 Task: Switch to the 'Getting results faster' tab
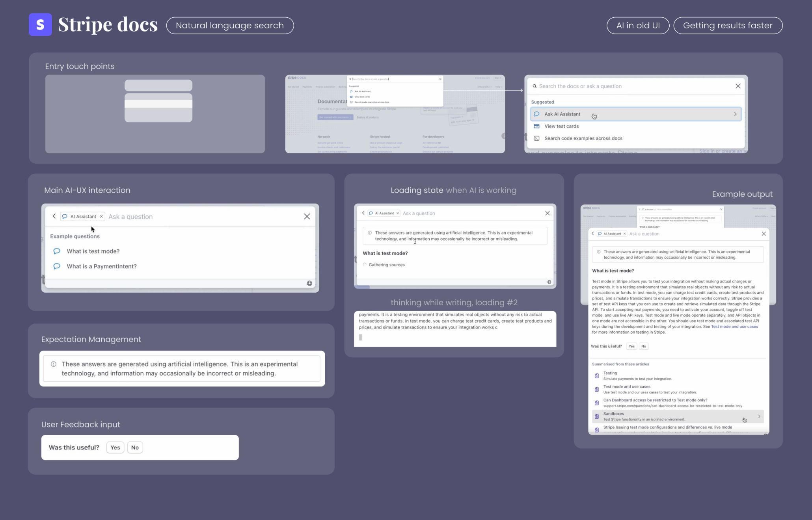(728, 26)
